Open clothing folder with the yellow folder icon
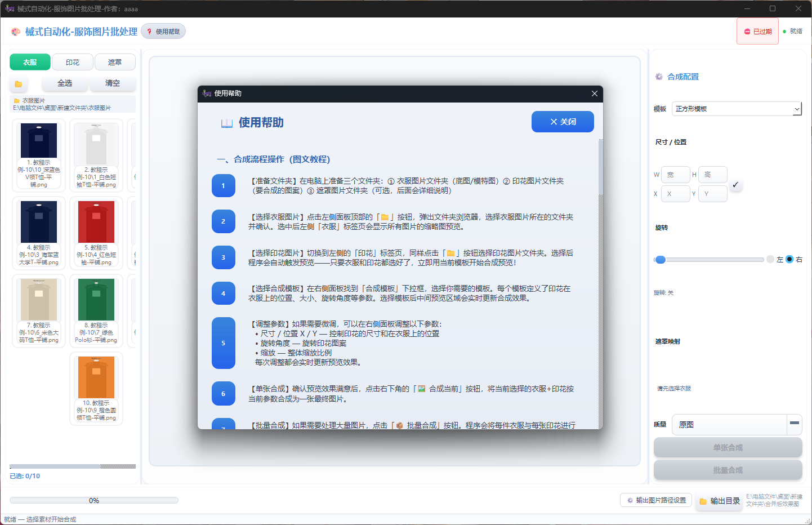812x525 pixels. click(19, 83)
